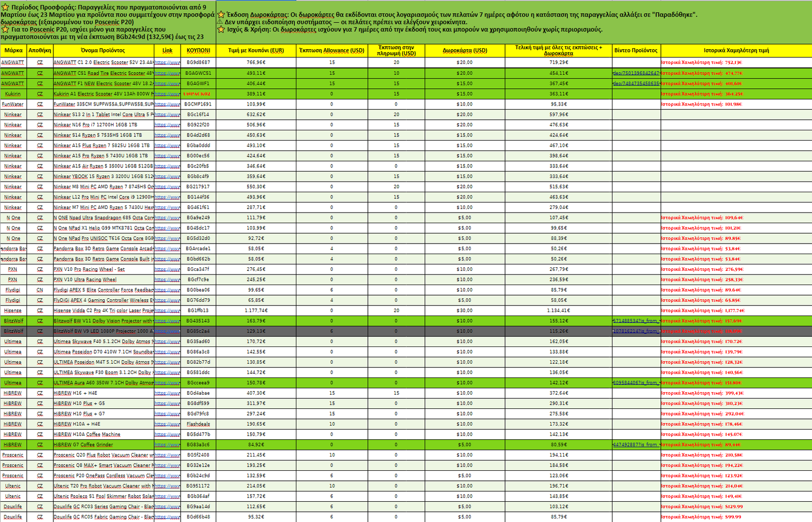Select the 'ΚΟΥΠΟΝΙ' column header cell
Screen dimensions: 812x522
198,51
